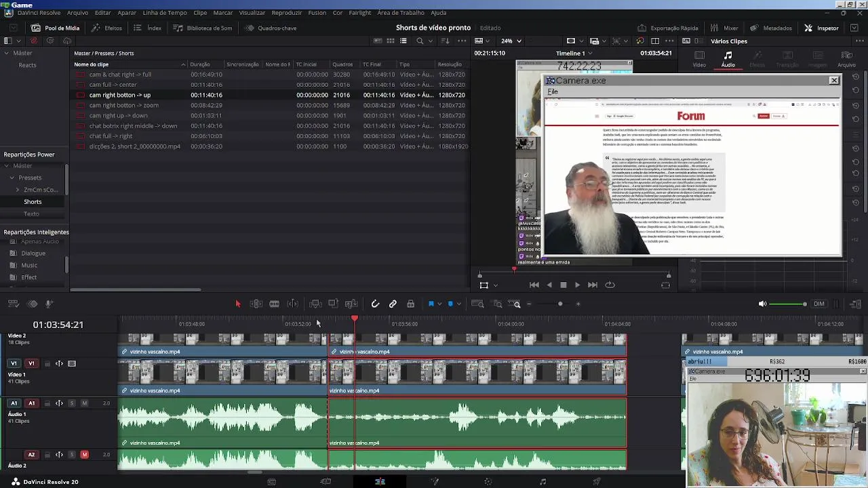Switch inspector to the Vídeo tab
The width and height of the screenshot is (868, 488).
(699, 60)
